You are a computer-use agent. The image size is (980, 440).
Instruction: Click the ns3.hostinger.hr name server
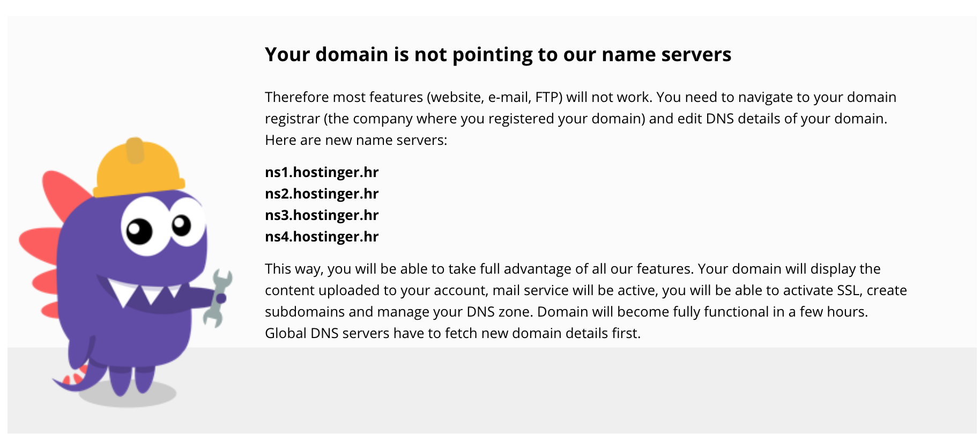322,215
